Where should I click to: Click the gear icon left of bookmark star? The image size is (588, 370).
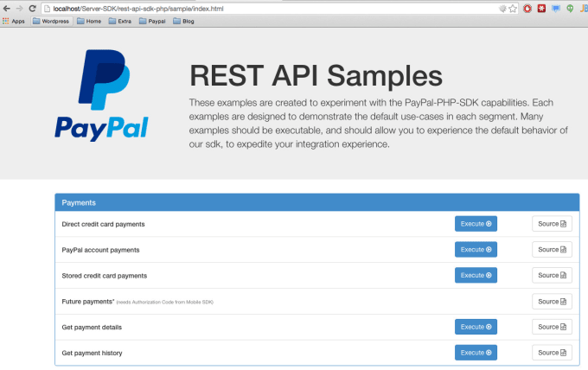click(x=502, y=9)
